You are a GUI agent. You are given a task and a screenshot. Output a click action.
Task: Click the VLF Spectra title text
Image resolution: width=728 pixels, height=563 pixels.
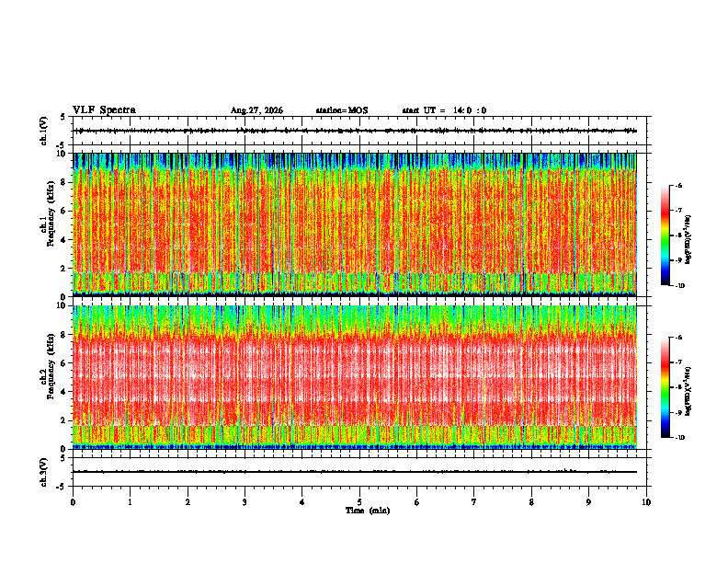104,110
